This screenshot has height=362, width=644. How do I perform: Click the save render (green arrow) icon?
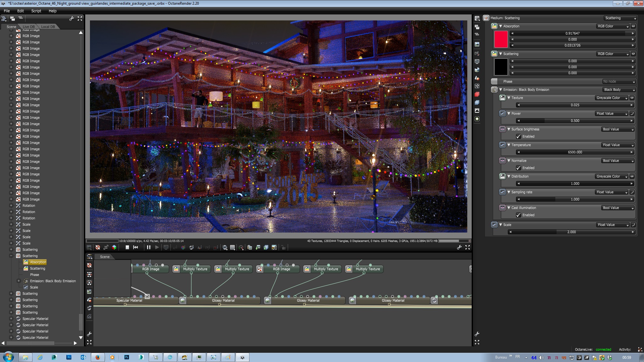pyautogui.click(x=258, y=247)
